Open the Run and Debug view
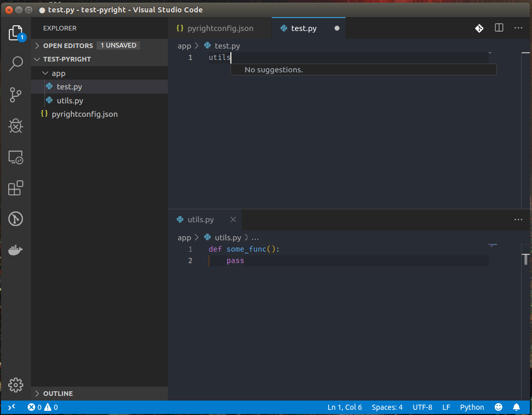 pyautogui.click(x=15, y=126)
